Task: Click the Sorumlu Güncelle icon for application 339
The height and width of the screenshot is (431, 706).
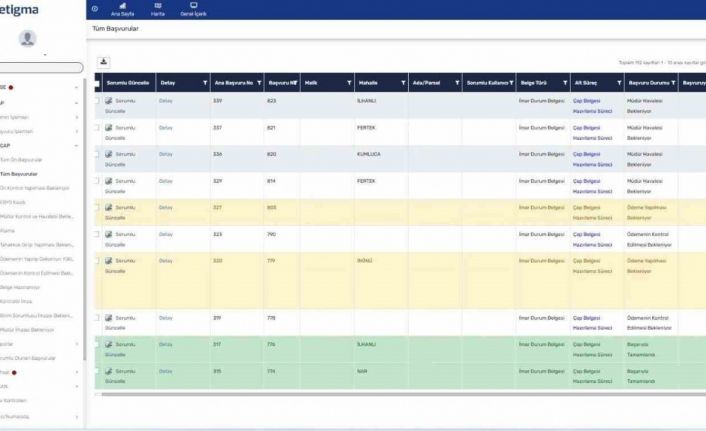Action: [x=110, y=101]
